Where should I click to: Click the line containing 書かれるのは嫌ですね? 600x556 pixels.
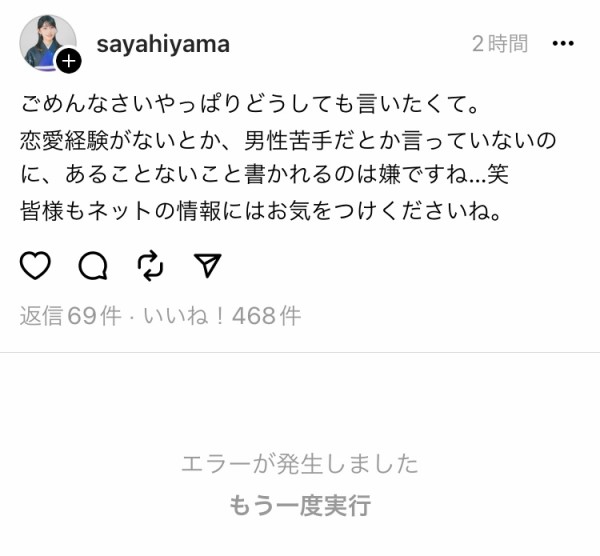[264, 174]
